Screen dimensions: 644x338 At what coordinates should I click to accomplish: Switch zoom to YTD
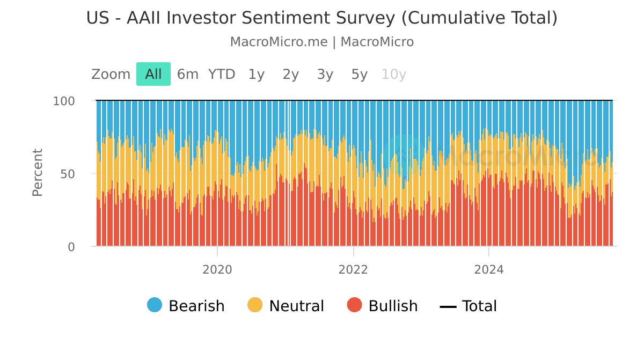(x=222, y=74)
